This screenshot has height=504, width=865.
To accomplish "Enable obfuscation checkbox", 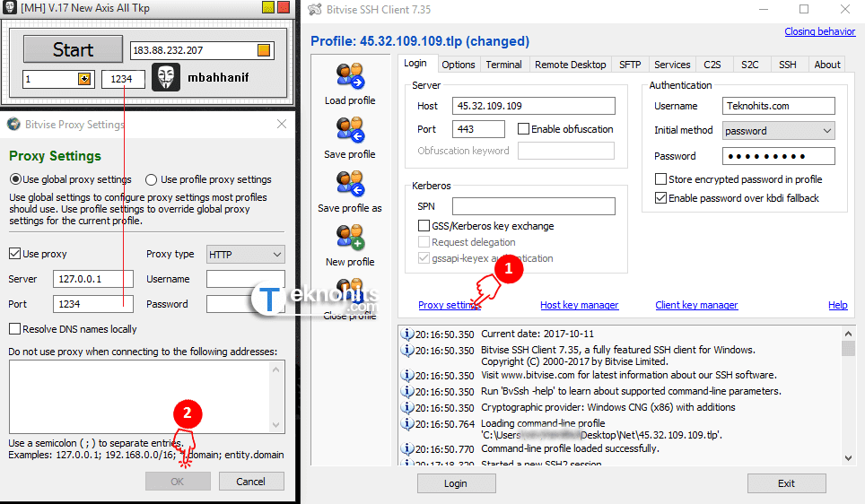I will pos(523,129).
